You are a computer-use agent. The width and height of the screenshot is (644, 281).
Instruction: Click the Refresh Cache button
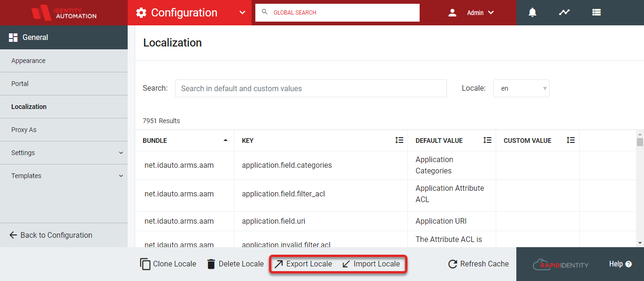pyautogui.click(x=478, y=264)
